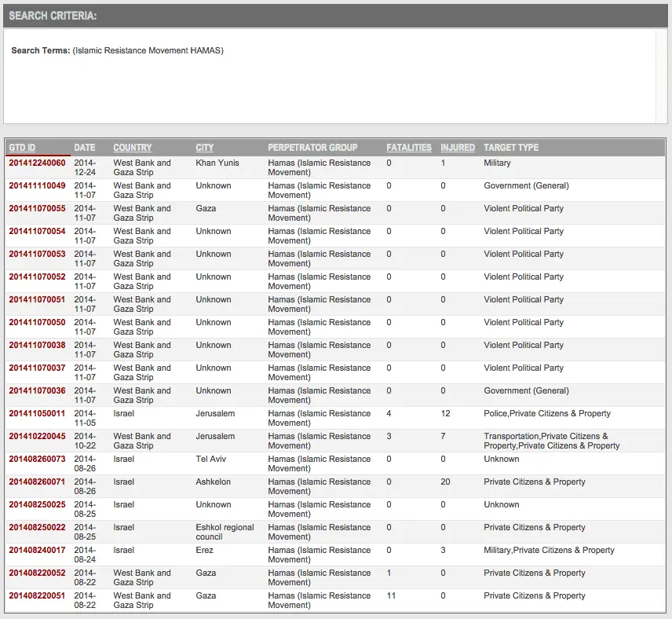Click the Search Criteria panel scrollbar
The height and width of the screenshot is (619, 672).
point(661,76)
